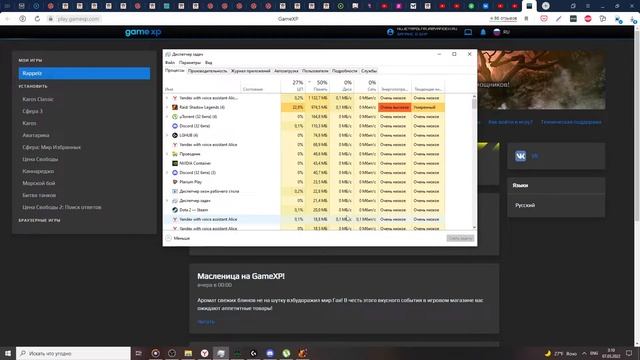The height and width of the screenshot is (360, 640).
Task: Open the Как войти в игру? link
Action: (x=510, y=122)
